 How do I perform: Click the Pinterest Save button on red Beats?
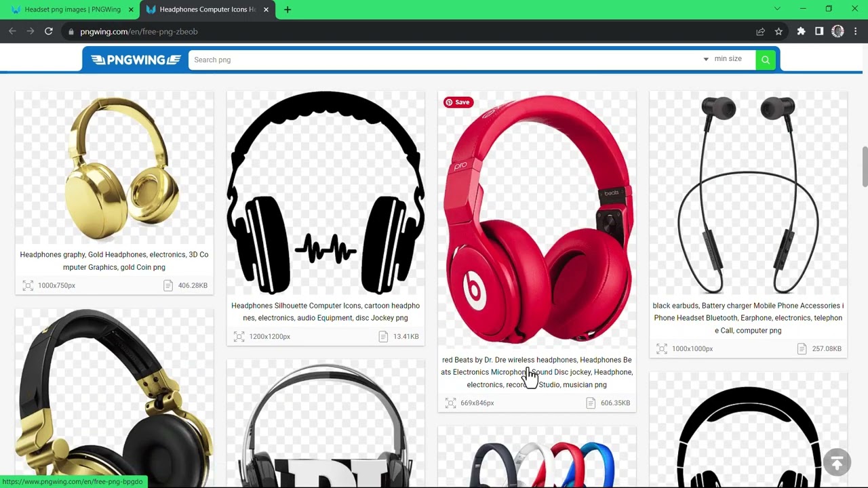[457, 102]
